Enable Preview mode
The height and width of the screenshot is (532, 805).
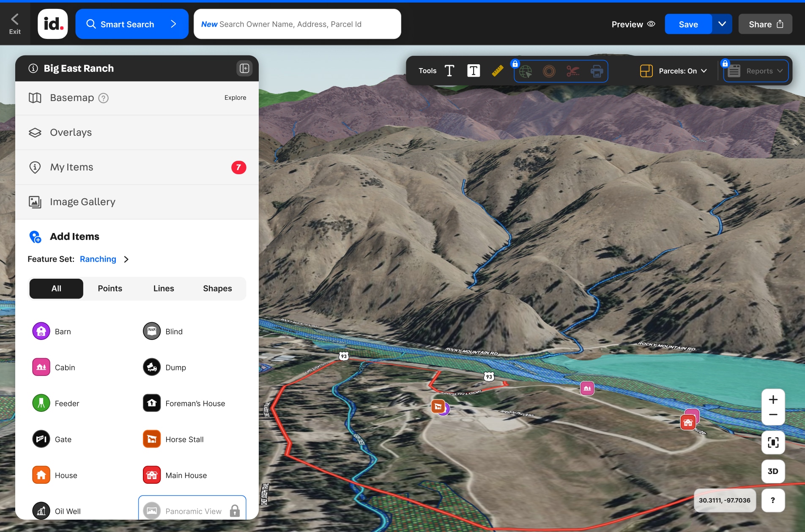click(633, 24)
